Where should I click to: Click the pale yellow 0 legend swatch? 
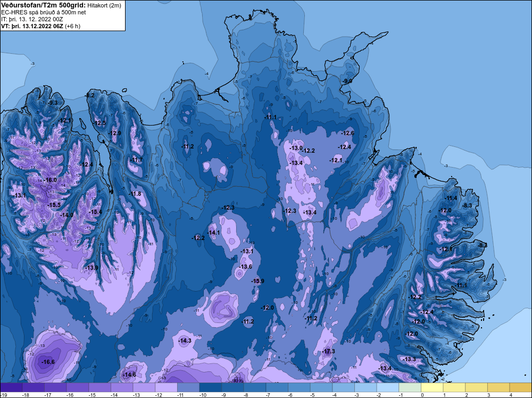click(x=432, y=387)
